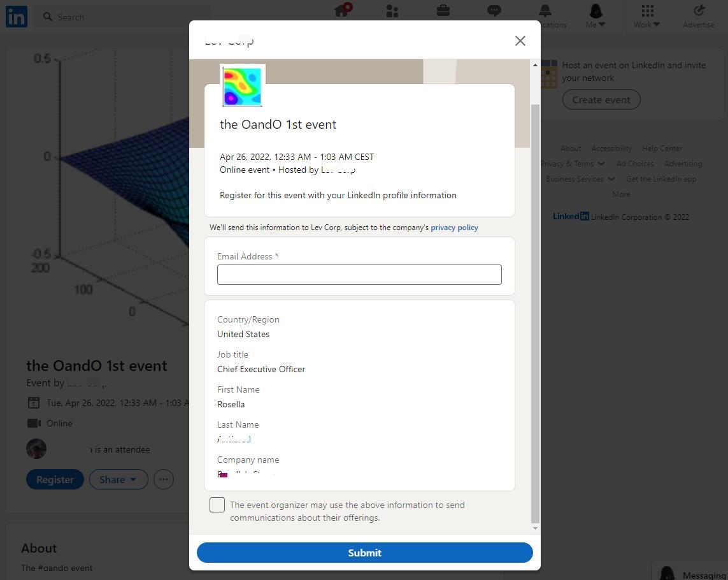Click the Create event button
Screen dimensions: 728x580
pyautogui.click(x=601, y=100)
